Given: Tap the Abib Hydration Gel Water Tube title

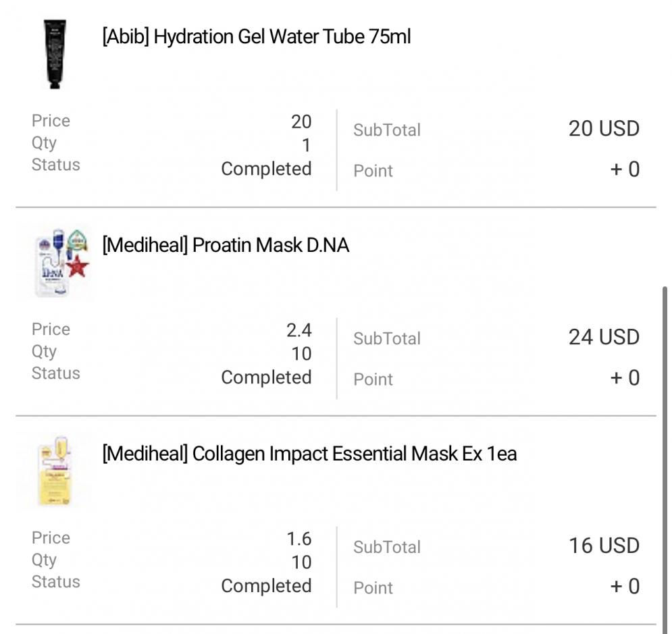Looking at the screenshot, I should pyautogui.click(x=256, y=36).
